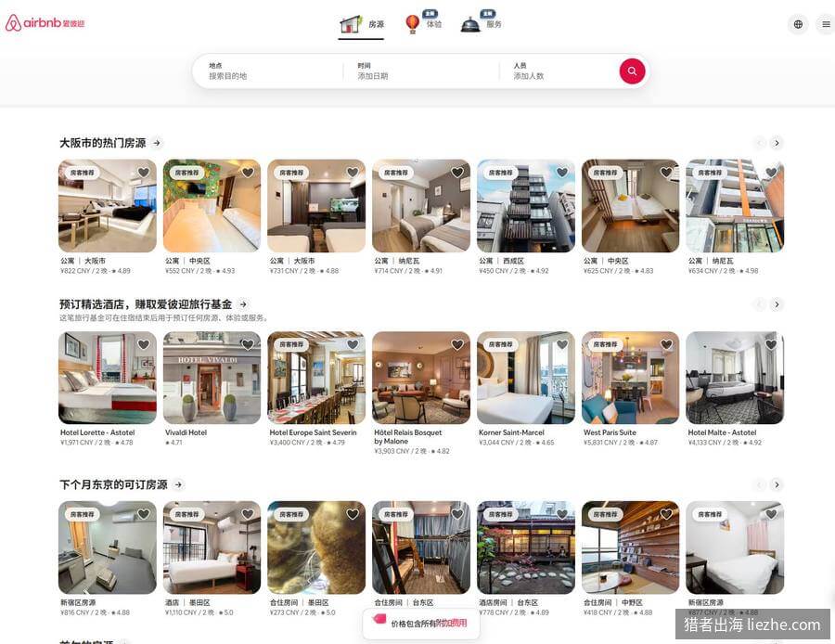Viewport: 835px width, 644px height.
Task: Favorite the ¥731 大阪市 apartment
Action: (353, 172)
